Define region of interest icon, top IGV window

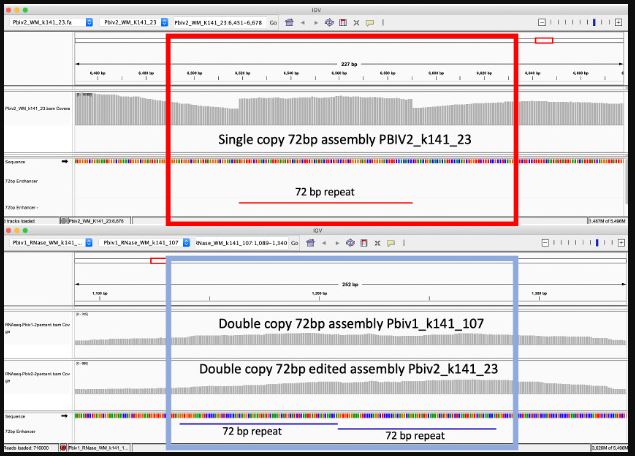click(x=343, y=22)
